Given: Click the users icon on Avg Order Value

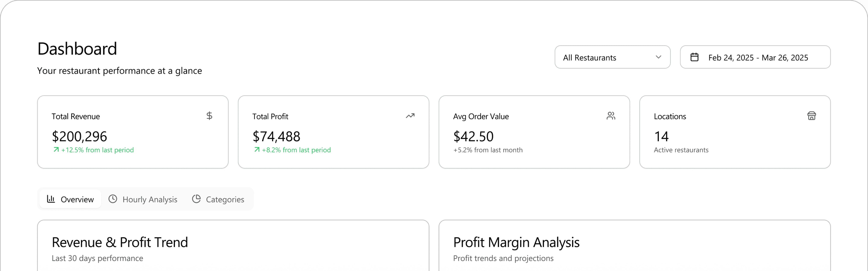Looking at the screenshot, I should point(611,116).
